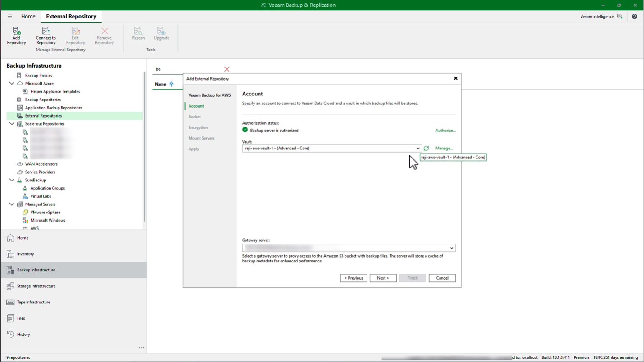This screenshot has width=644, height=362.
Task: Open the History navigation pane
Action: pos(73,335)
